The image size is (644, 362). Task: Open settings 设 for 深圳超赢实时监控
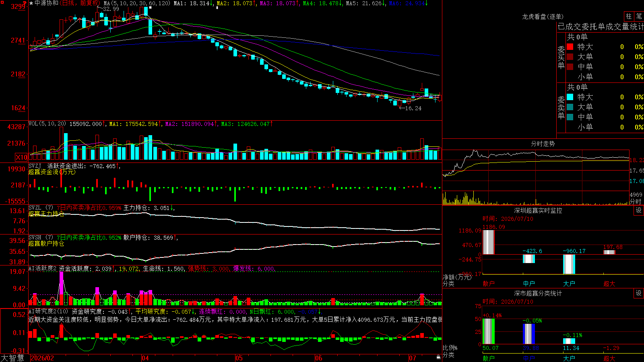[x=639, y=210]
